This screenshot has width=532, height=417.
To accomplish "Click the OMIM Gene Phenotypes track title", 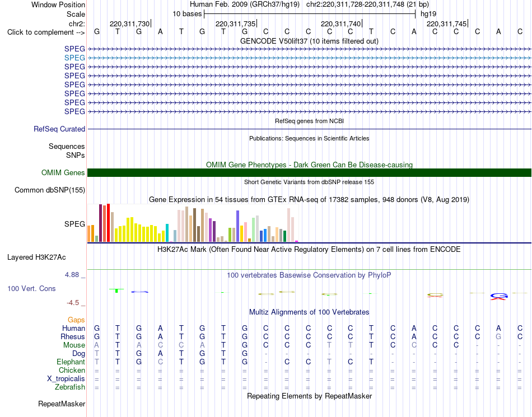I will coord(309,165).
